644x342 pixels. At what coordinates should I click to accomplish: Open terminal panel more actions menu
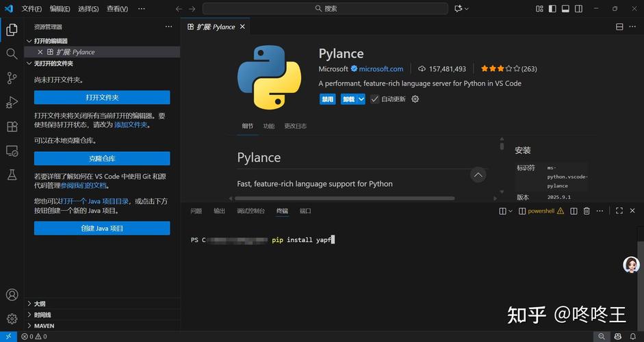600,211
